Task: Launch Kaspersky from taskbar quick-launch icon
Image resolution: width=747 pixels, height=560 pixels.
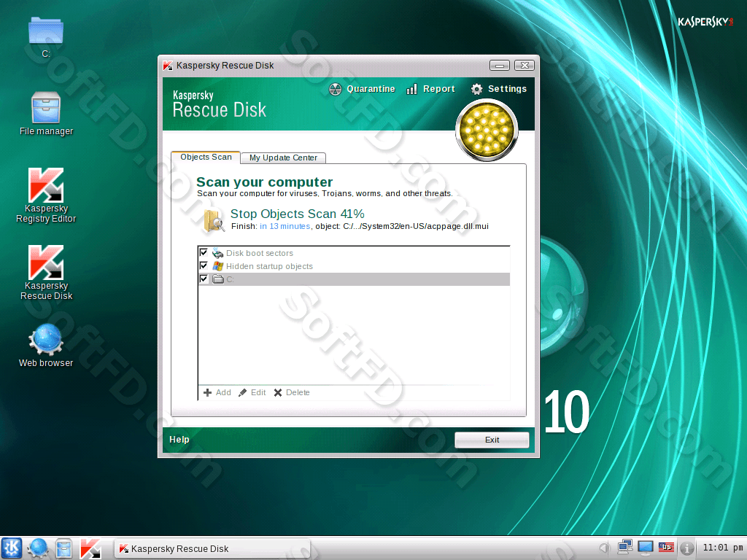Action: [90, 548]
